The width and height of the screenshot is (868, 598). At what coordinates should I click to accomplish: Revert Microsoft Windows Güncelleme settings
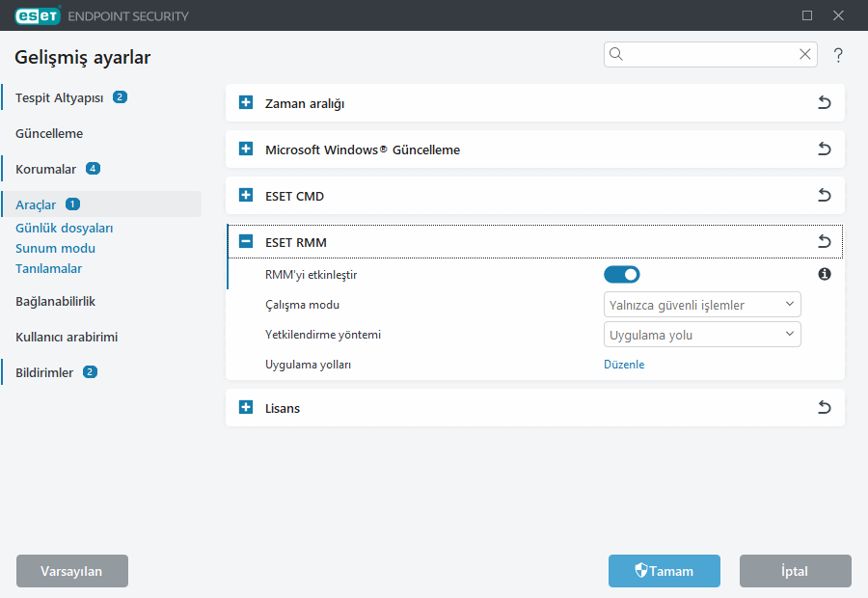coord(825,149)
